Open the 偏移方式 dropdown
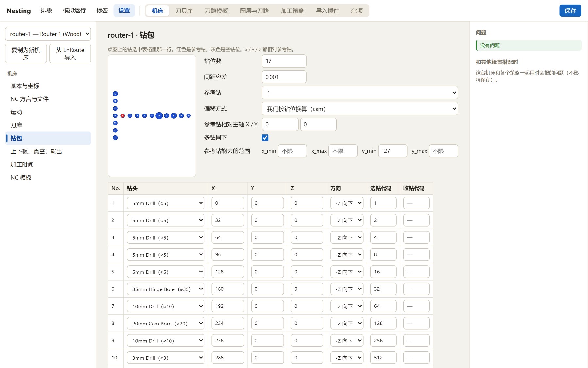This screenshot has height=368, width=588. [x=360, y=109]
